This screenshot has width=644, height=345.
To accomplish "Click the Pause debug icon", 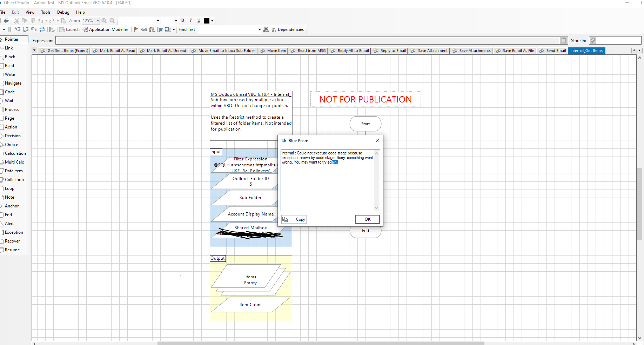I will pyautogui.click(x=10, y=29).
